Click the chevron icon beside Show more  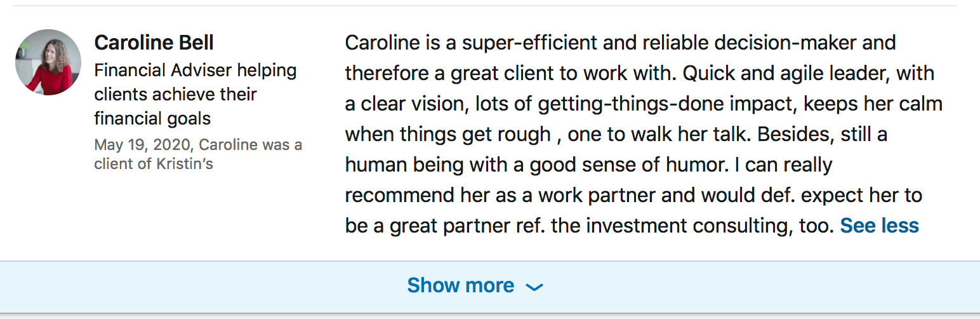534,287
